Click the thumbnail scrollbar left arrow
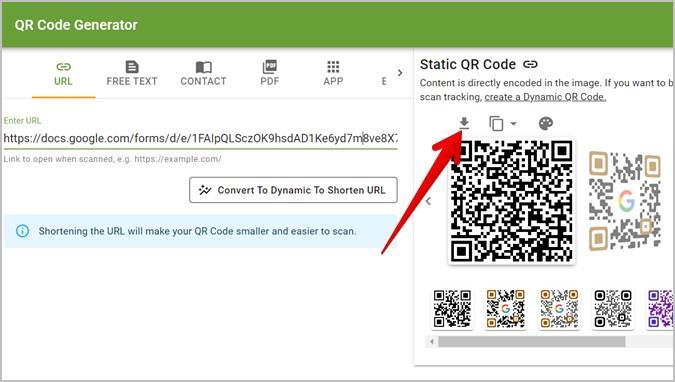 [432, 342]
